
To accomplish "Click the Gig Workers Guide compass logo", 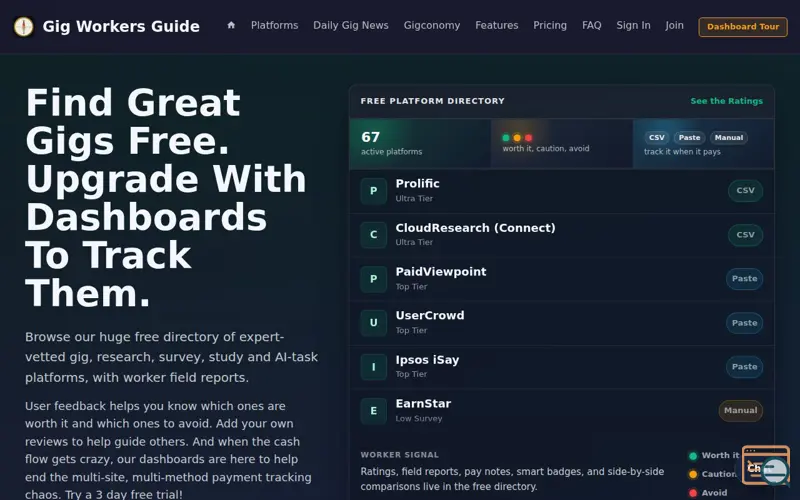I will click(x=23, y=27).
